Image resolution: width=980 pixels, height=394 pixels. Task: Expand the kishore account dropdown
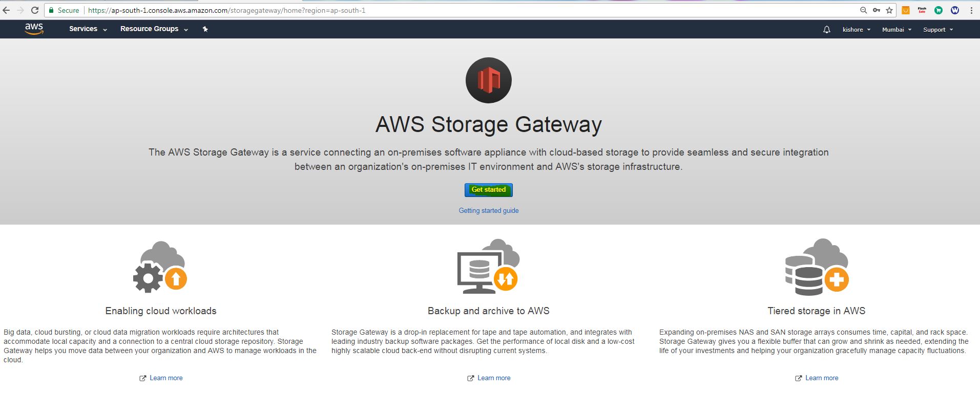click(856, 30)
